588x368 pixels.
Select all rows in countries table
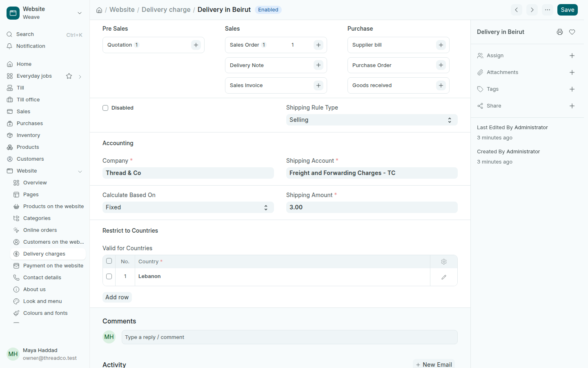pos(109,261)
